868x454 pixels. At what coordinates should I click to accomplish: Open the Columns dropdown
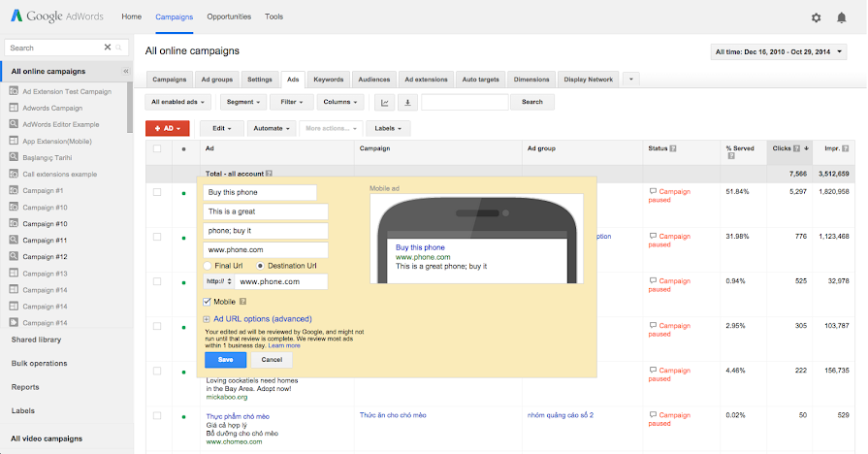(339, 102)
